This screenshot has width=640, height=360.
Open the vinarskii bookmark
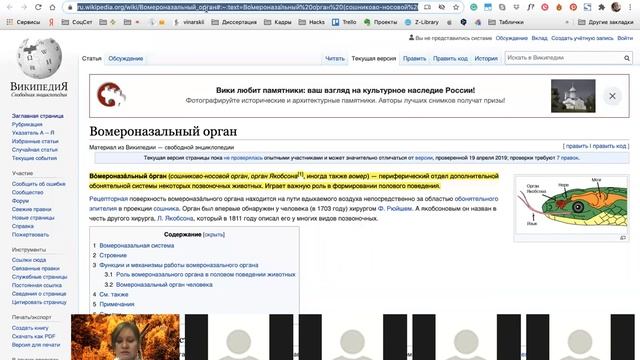coord(189,22)
